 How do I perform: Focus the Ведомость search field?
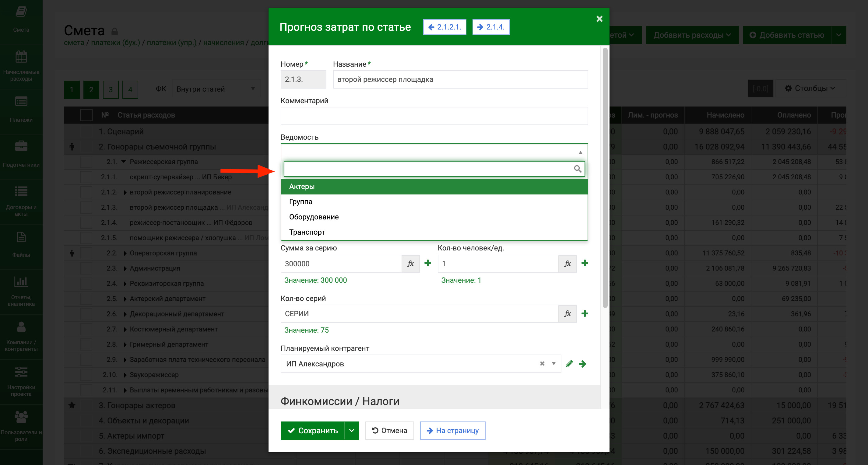tap(434, 169)
